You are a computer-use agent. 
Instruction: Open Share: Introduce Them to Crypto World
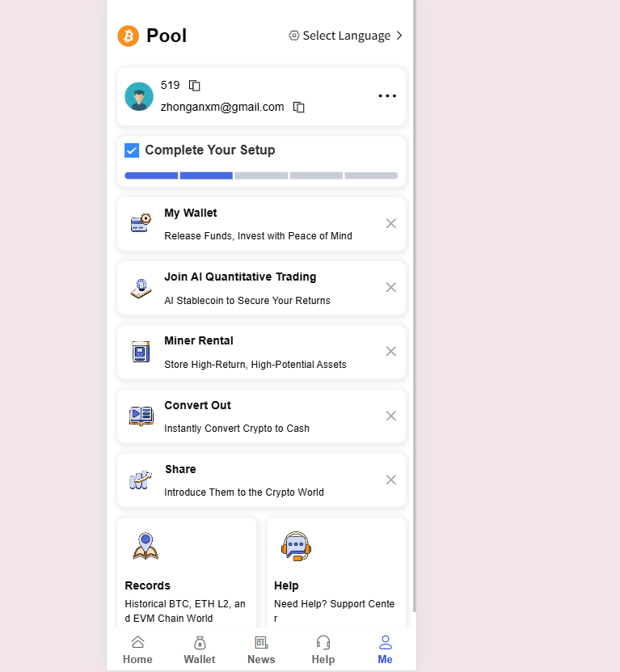click(261, 480)
